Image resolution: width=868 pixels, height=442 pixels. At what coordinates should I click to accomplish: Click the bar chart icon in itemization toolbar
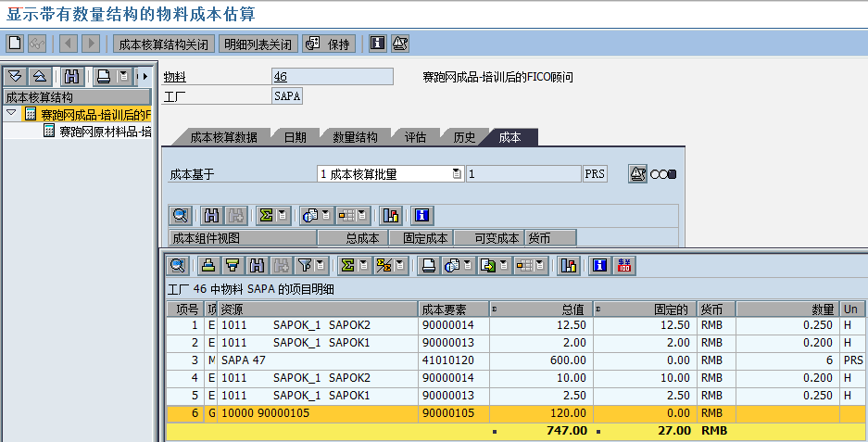coord(569,266)
